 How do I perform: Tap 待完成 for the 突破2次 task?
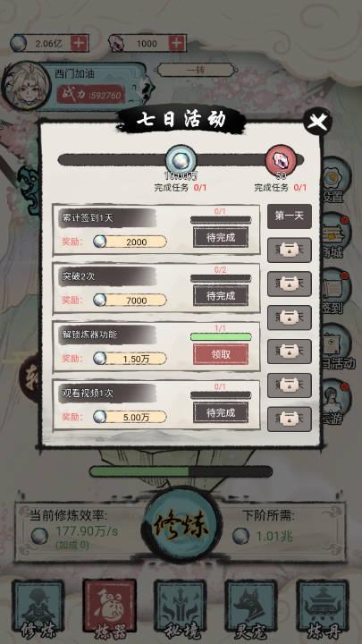221,296
